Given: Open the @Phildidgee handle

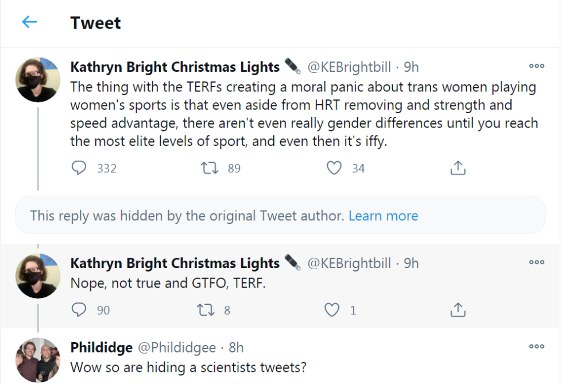Looking at the screenshot, I should (176, 347).
